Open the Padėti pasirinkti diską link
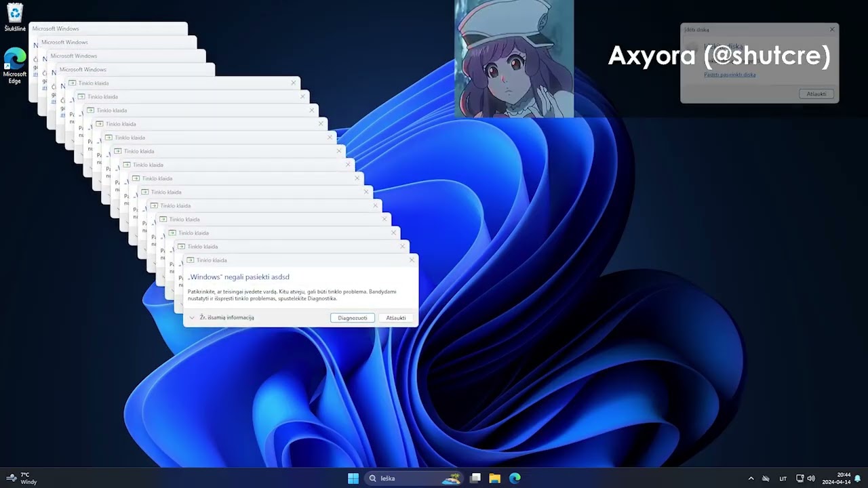 pos(730,75)
